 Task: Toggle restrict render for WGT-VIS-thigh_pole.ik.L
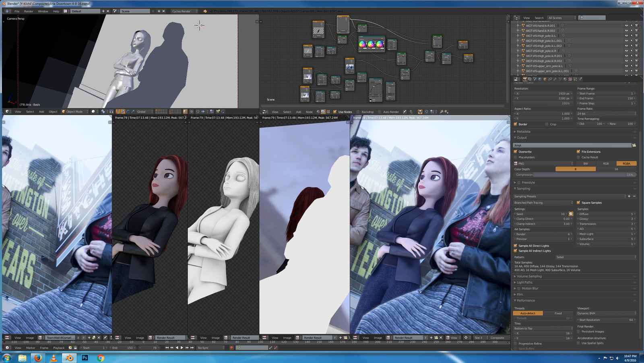tap(636, 35)
